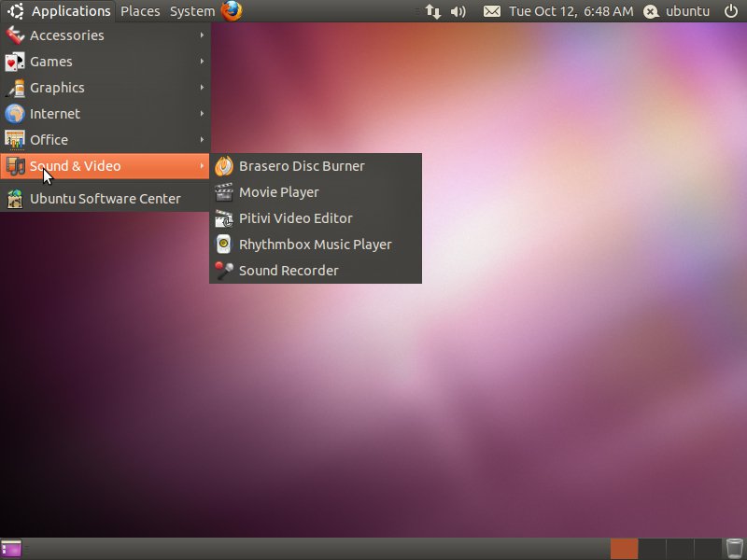Open the Places menu
This screenshot has height=560, width=747.
tap(140, 11)
